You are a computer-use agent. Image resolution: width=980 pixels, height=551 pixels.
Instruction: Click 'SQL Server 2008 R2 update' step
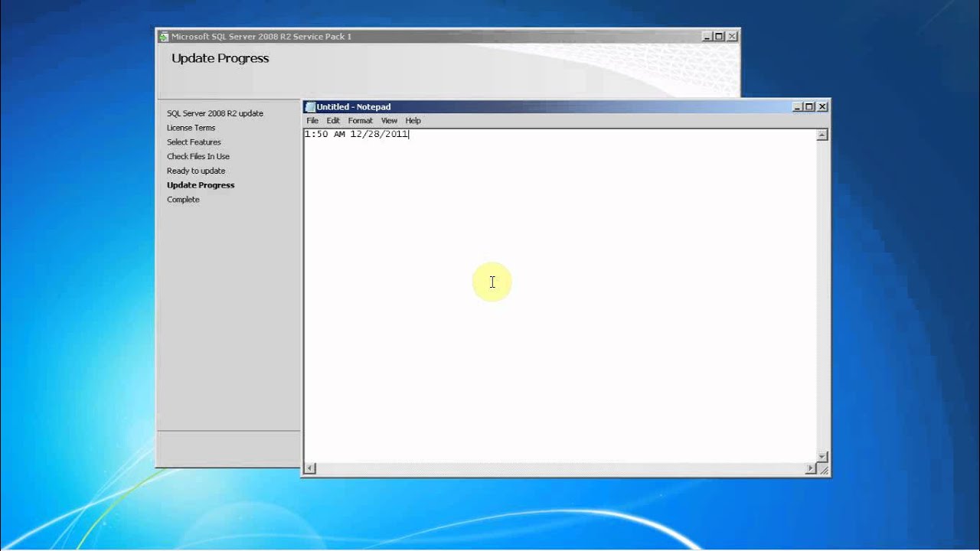point(215,113)
